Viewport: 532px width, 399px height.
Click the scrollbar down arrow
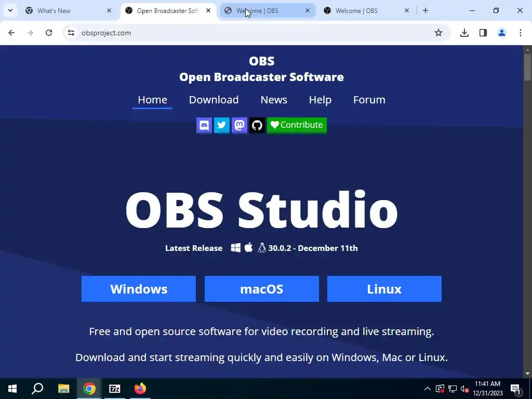tap(527, 374)
